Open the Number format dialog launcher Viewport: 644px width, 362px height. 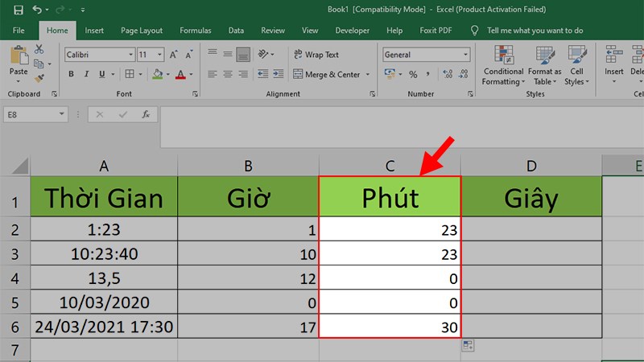click(x=470, y=94)
